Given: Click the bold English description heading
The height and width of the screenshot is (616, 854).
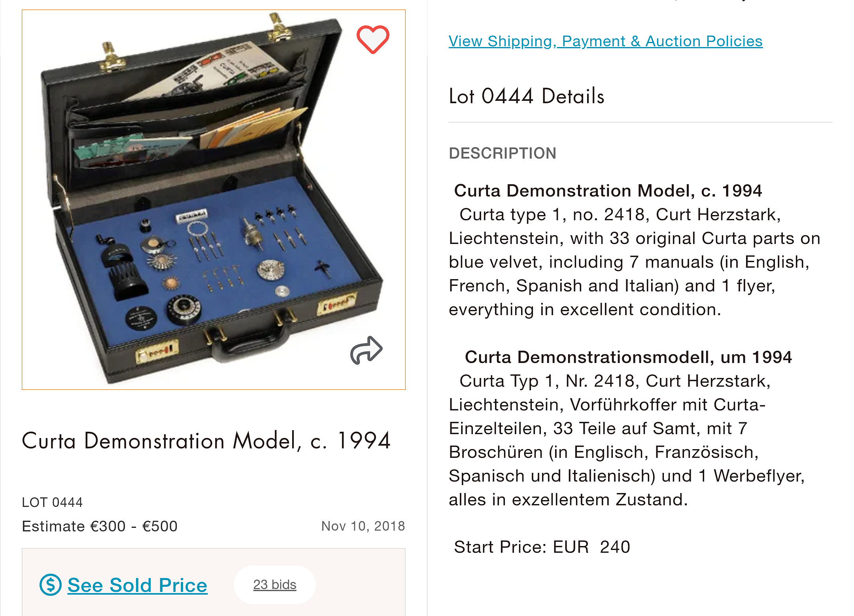Looking at the screenshot, I should click(x=608, y=191).
